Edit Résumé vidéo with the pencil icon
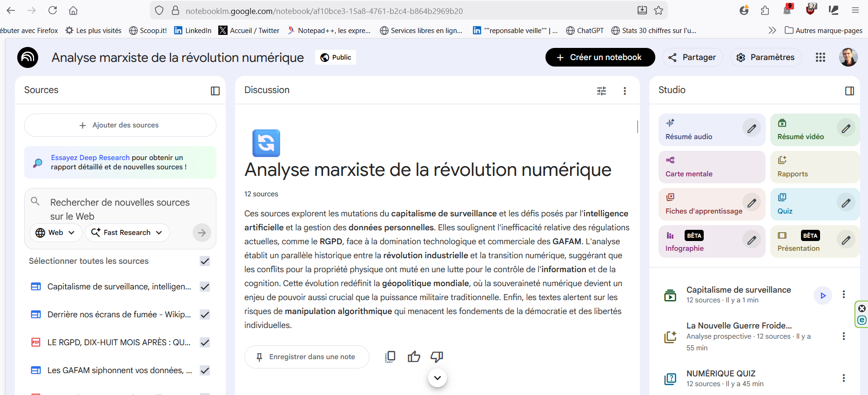Image resolution: width=868 pixels, height=395 pixels. tap(846, 128)
